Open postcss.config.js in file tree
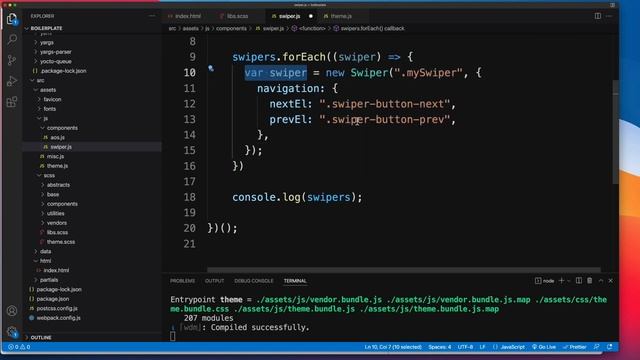Screen dimensions: 640x360 [57, 308]
